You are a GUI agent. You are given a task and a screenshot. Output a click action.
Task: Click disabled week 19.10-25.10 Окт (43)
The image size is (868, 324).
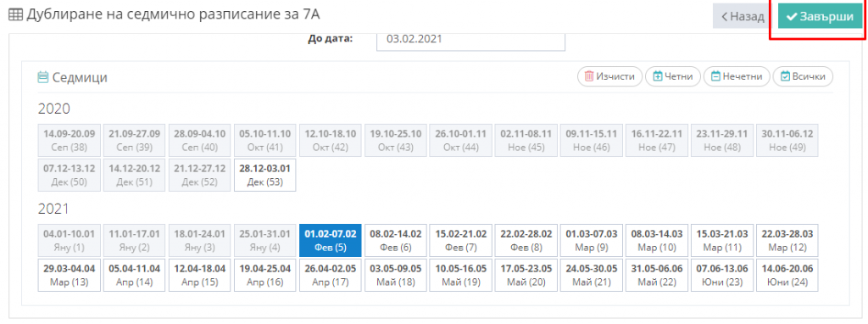click(395, 140)
